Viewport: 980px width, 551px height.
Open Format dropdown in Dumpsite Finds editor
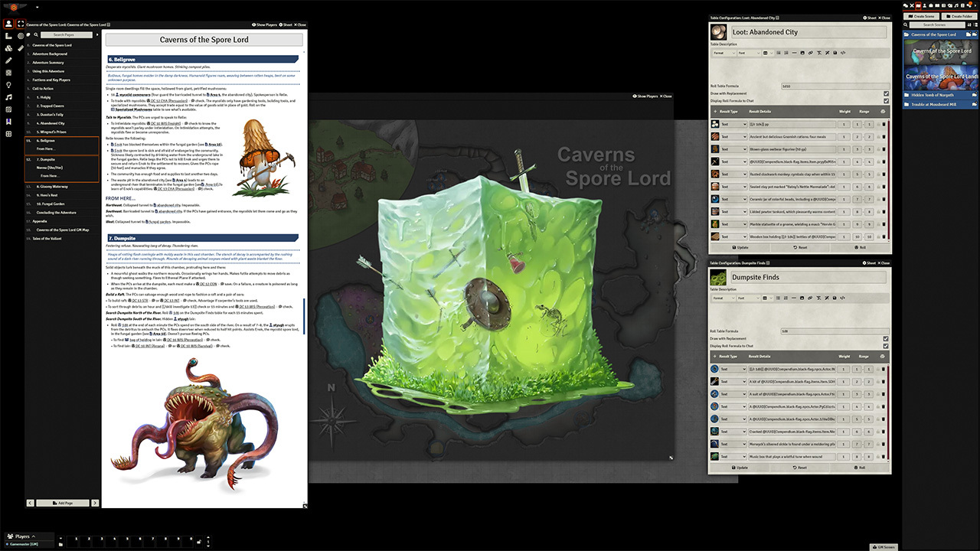click(724, 298)
